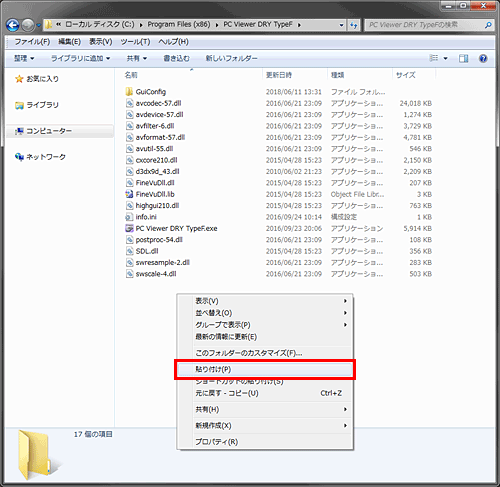Click the Back navigation arrow

point(13,25)
